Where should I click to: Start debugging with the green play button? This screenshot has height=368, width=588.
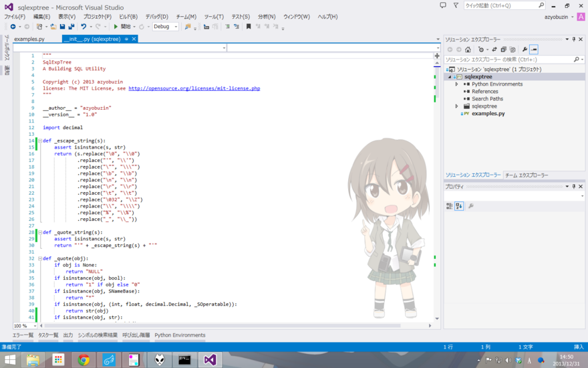coord(116,27)
